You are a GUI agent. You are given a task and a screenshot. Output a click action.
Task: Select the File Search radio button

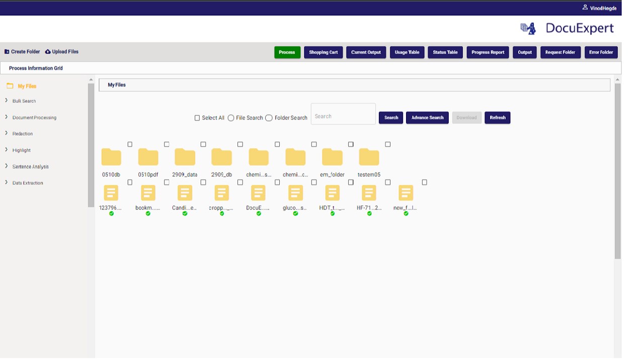[x=231, y=118]
